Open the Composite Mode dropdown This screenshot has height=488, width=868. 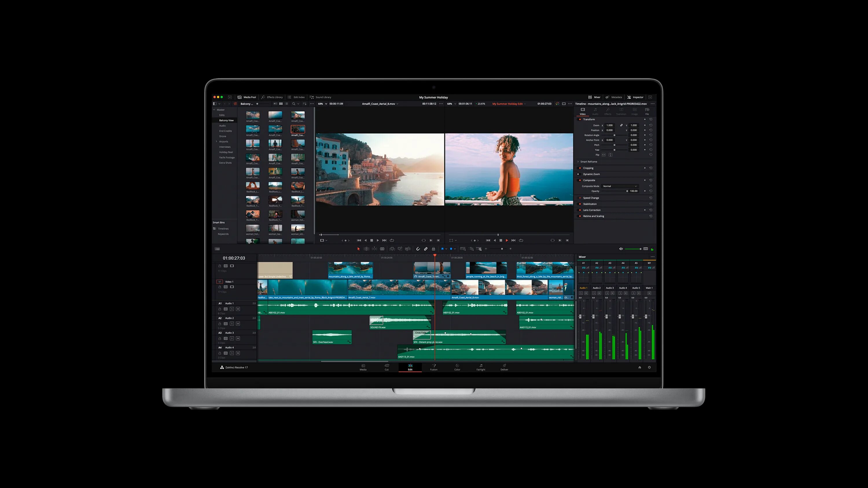click(x=620, y=186)
